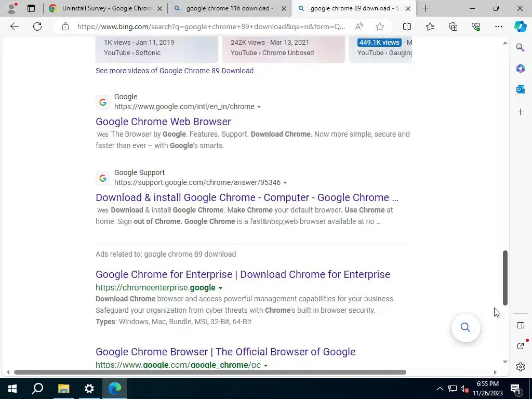Refresh the page with the reload icon
This screenshot has height=399, width=532.
click(37, 26)
